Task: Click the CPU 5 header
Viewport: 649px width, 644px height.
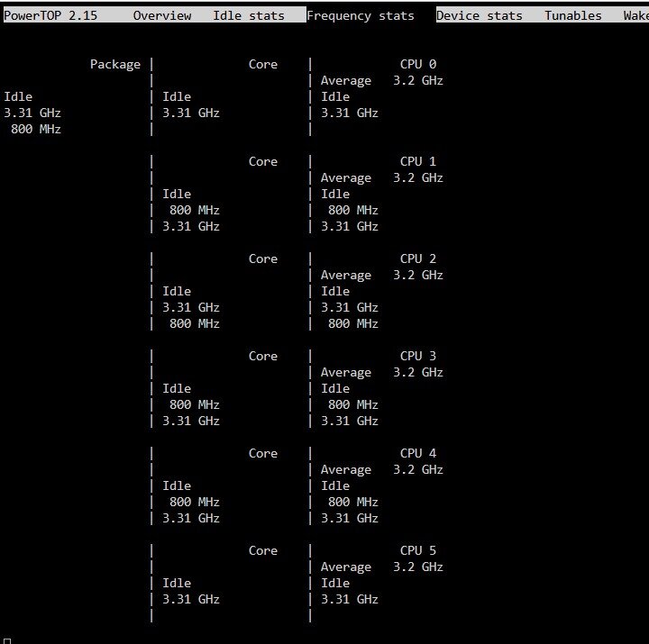Action: [418, 550]
